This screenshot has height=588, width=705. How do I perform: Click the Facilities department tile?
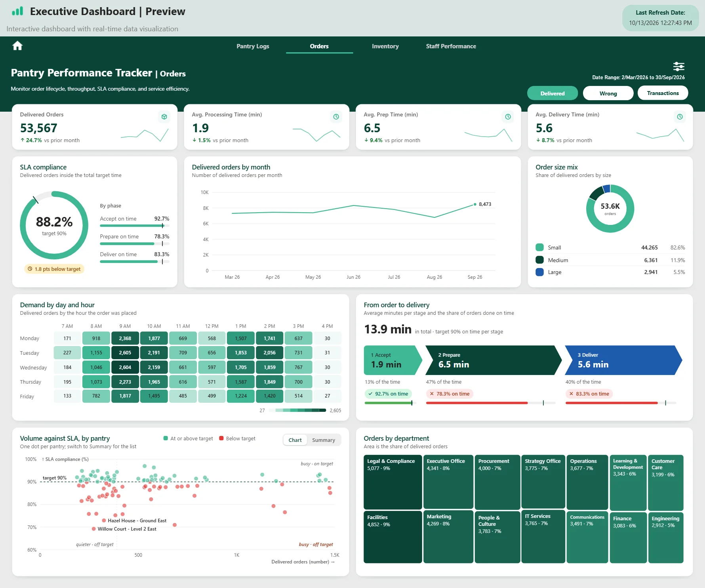(x=393, y=537)
